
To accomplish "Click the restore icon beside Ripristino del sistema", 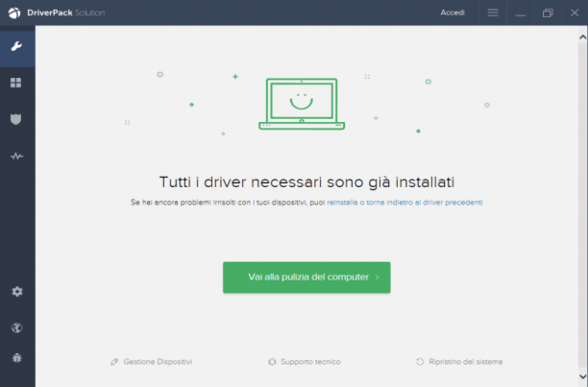I will pos(420,361).
